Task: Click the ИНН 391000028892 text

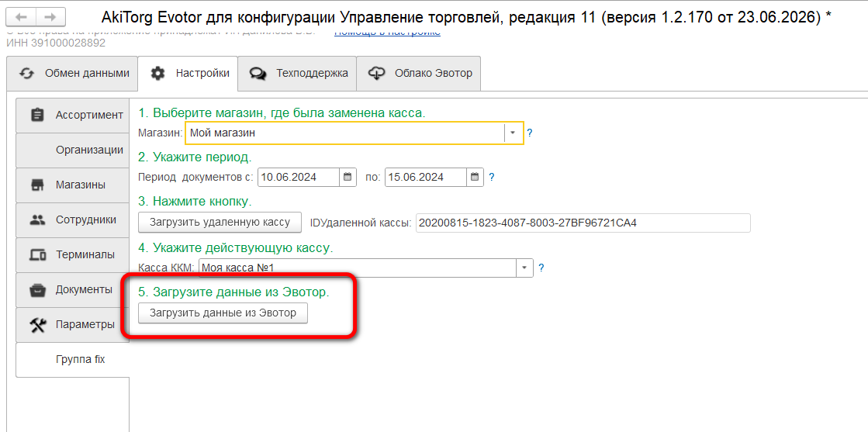Action: coord(55,42)
